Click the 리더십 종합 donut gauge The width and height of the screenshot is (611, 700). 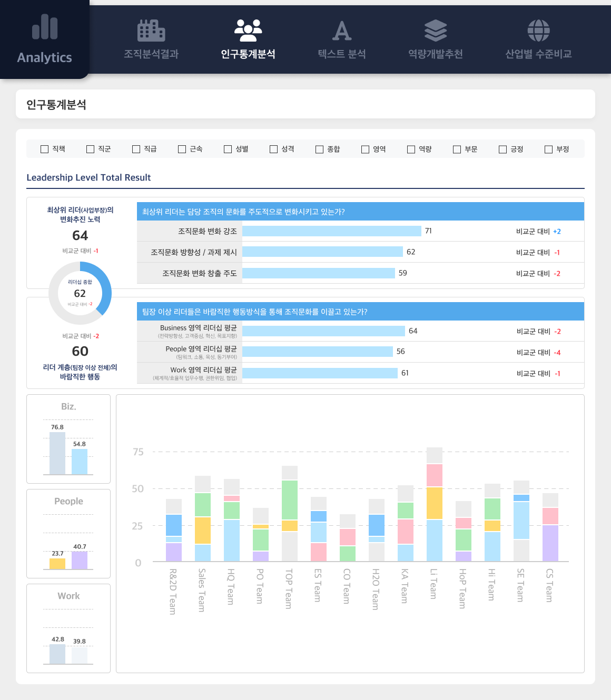click(x=80, y=293)
